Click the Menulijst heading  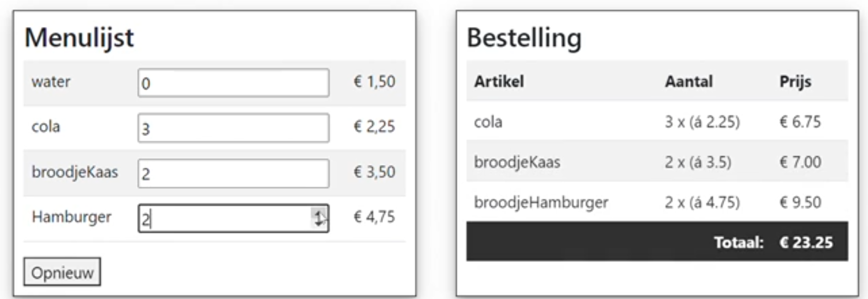click(x=79, y=37)
